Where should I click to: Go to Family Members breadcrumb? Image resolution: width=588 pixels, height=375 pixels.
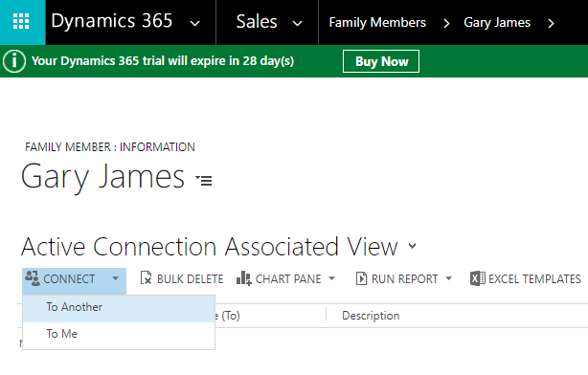pyautogui.click(x=377, y=23)
